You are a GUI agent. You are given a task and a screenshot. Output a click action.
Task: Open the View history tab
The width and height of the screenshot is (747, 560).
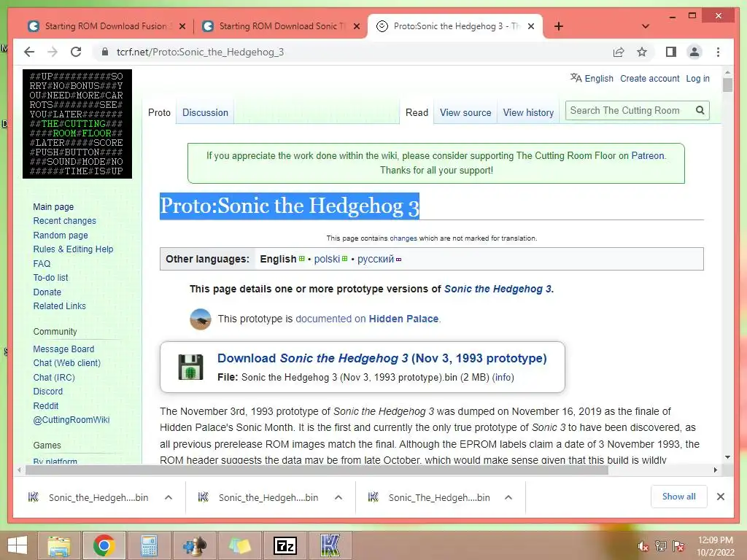(x=528, y=112)
